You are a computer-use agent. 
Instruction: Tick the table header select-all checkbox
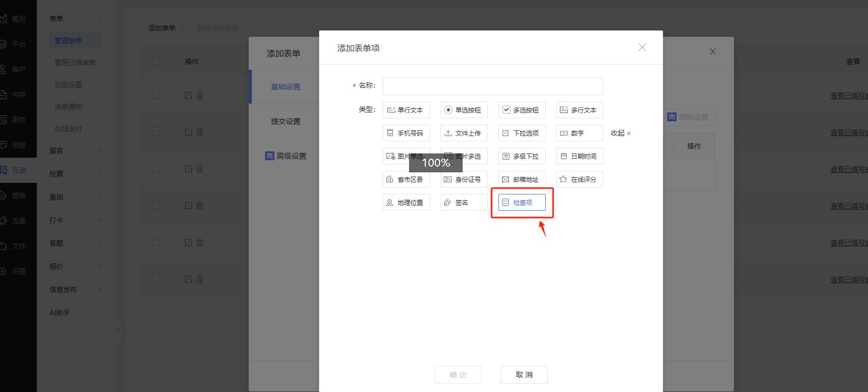pos(156,60)
